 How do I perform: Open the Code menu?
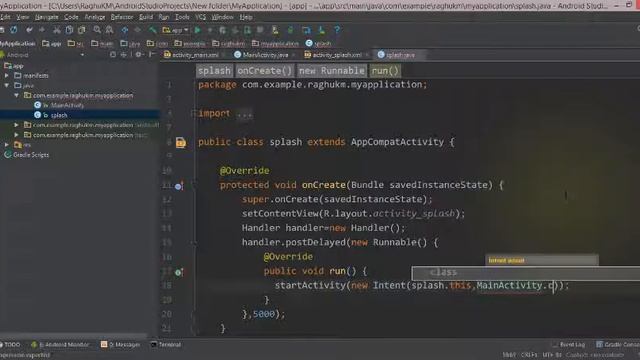71,17
